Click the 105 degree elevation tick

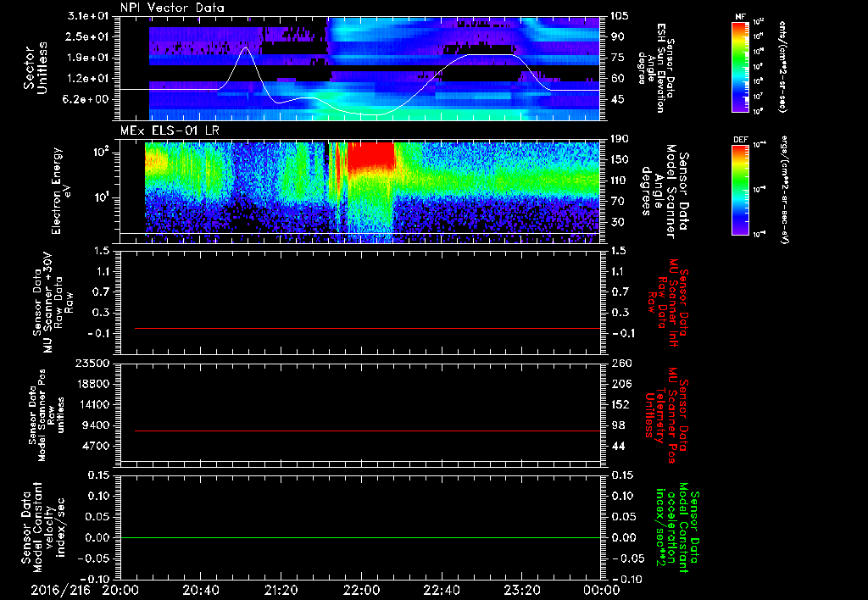pyautogui.click(x=619, y=16)
